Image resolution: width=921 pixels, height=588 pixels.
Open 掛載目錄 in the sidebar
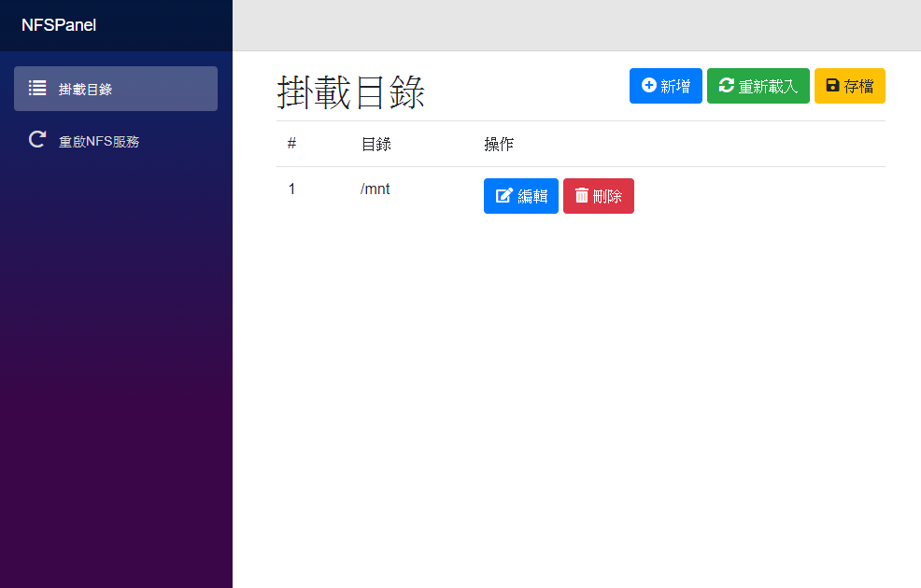tap(116, 89)
